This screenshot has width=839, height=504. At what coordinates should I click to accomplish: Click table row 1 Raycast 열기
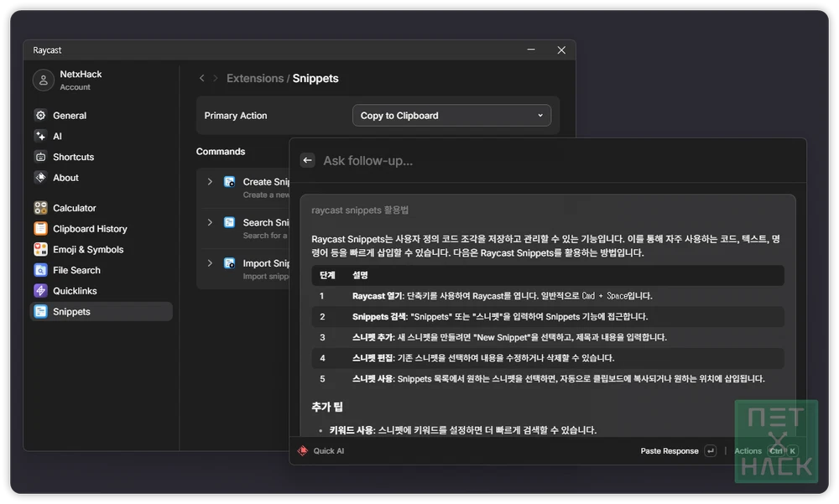tap(548, 296)
